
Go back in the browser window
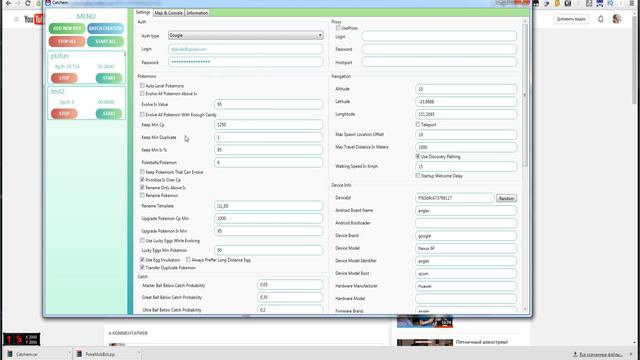point(9,3)
